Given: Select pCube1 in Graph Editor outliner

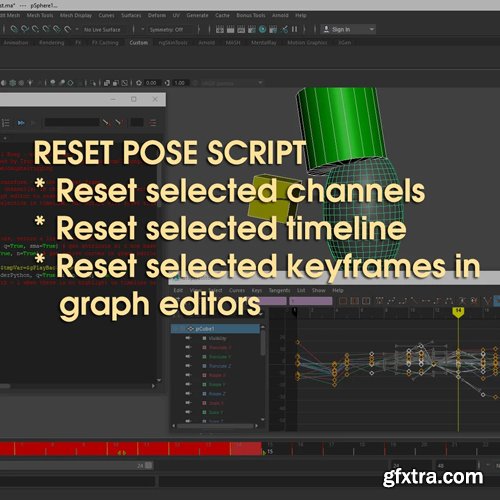Looking at the screenshot, I should tap(215, 329).
